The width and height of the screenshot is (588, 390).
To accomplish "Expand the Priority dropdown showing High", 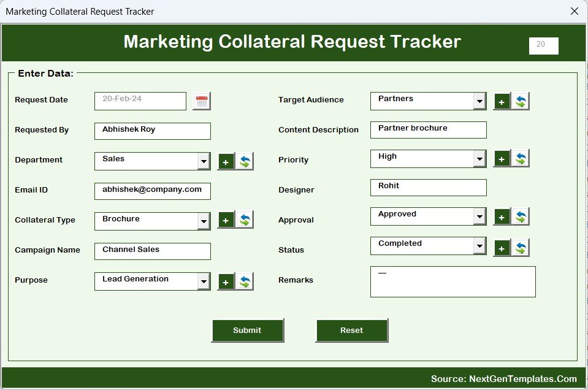I will [x=479, y=159].
